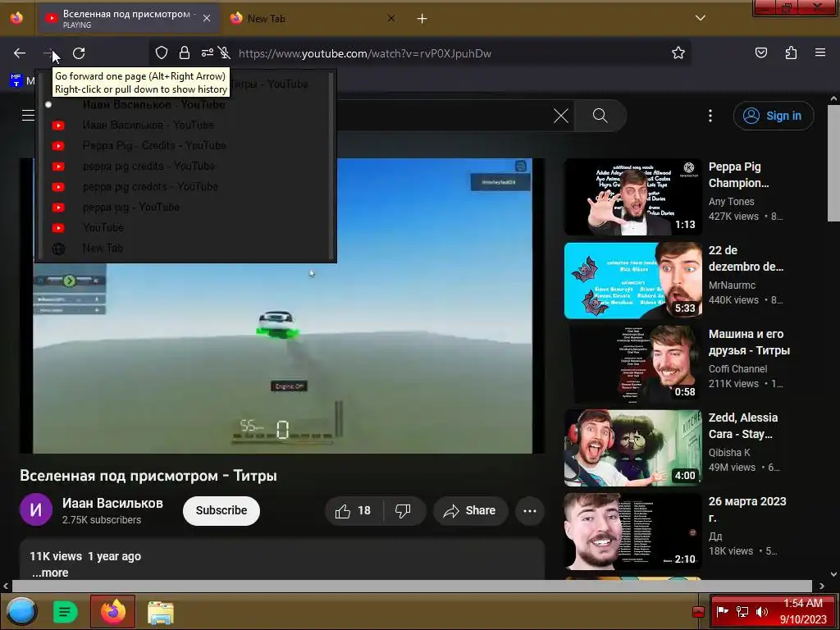This screenshot has height=630, width=840.
Task: Open the MrNaurmc channel name
Action: (732, 285)
